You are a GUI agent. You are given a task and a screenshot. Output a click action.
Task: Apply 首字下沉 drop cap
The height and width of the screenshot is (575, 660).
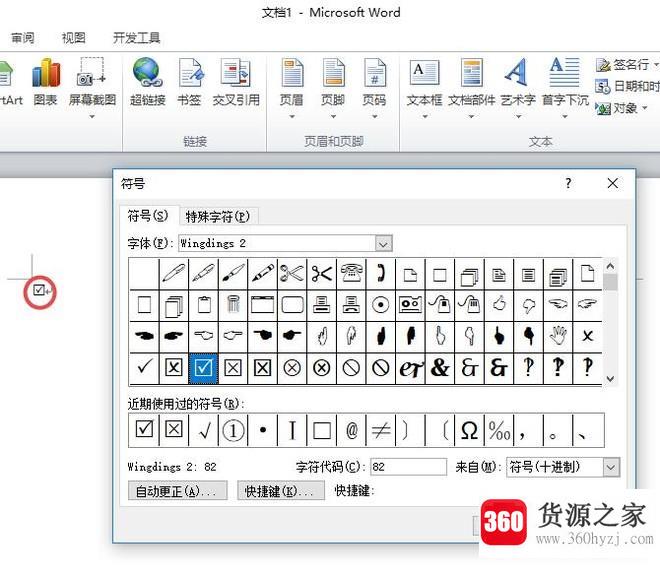coord(565,82)
